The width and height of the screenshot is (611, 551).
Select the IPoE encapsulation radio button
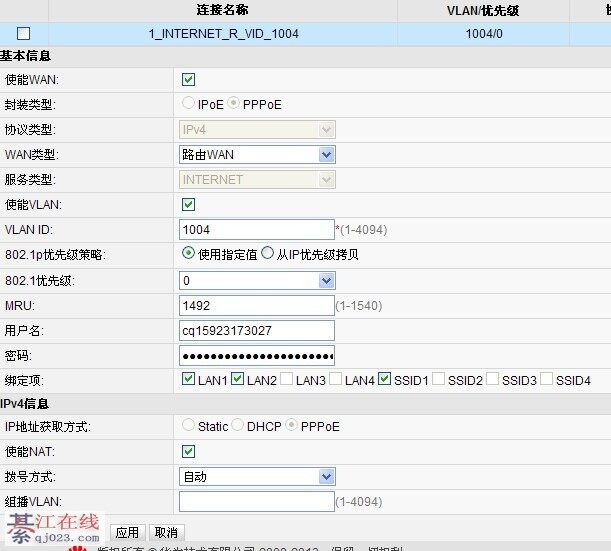click(188, 104)
